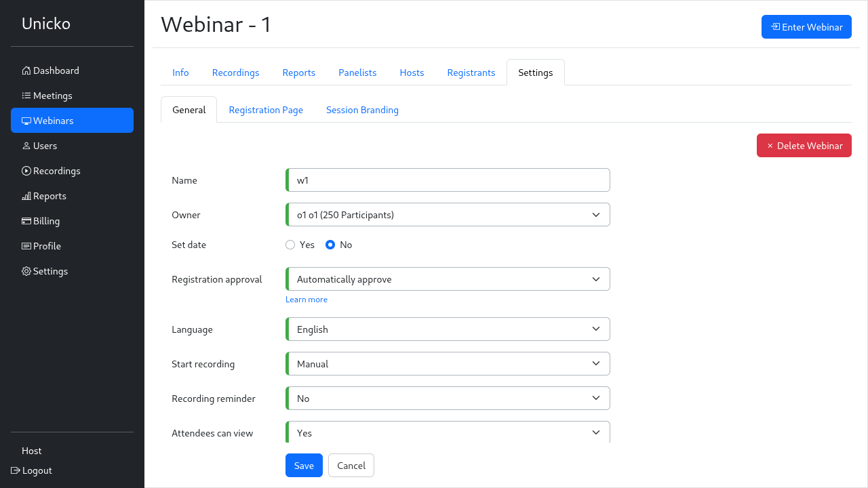Switch to the Recordings tab
This screenshot has width=868, height=488.
[235, 73]
